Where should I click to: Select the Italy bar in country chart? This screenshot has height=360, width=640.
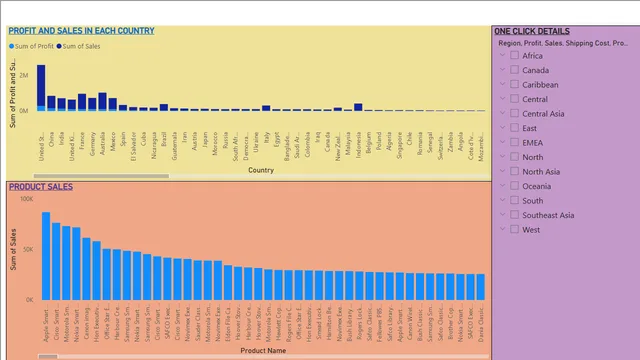tap(266, 108)
